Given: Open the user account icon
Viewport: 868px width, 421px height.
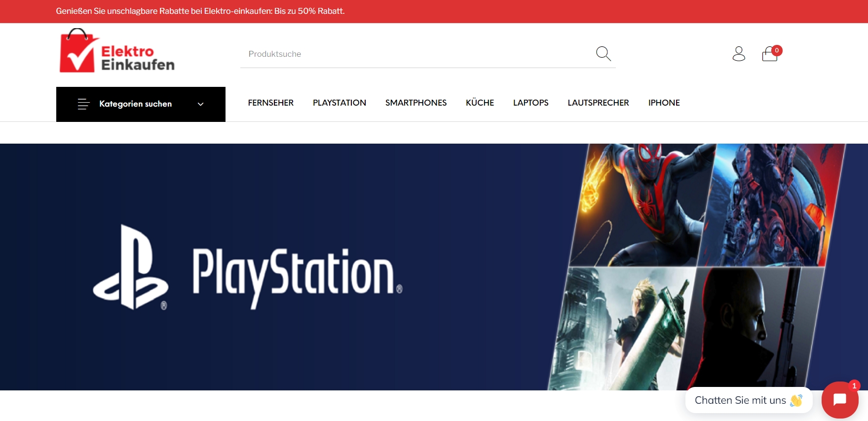Looking at the screenshot, I should click(x=739, y=54).
